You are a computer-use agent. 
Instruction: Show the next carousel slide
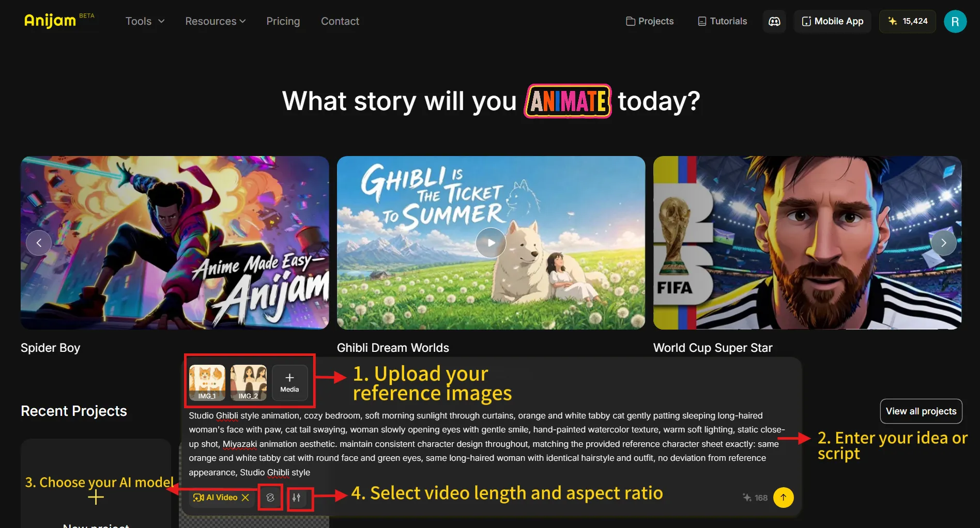(x=943, y=243)
